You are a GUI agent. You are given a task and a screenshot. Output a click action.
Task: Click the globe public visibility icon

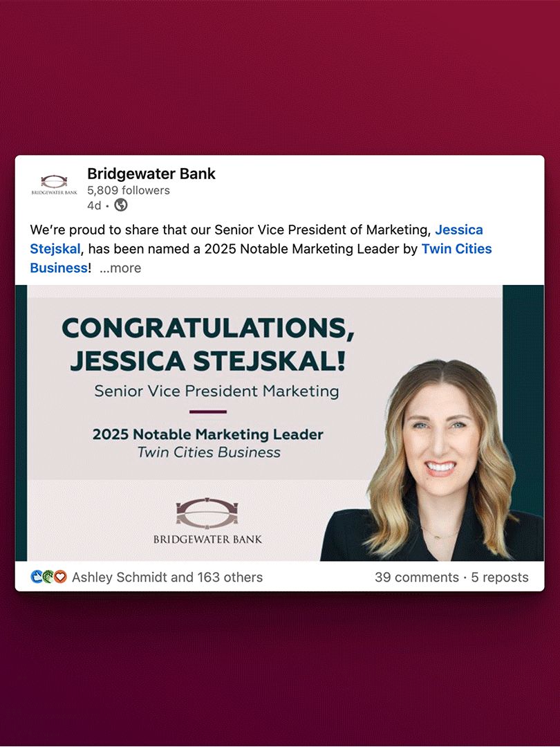coord(121,205)
